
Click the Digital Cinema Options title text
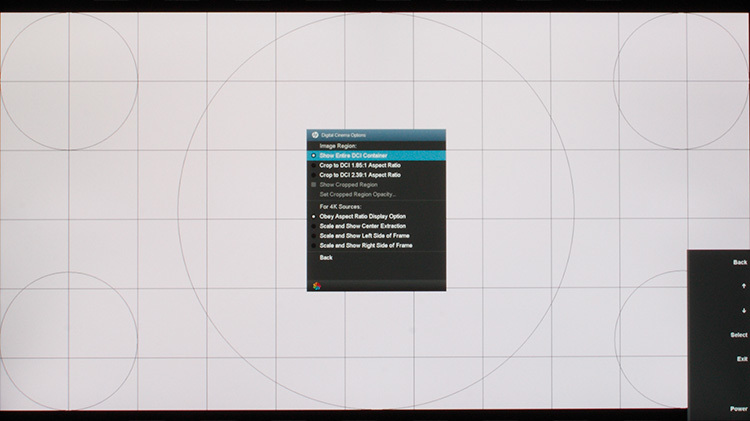[x=343, y=135]
